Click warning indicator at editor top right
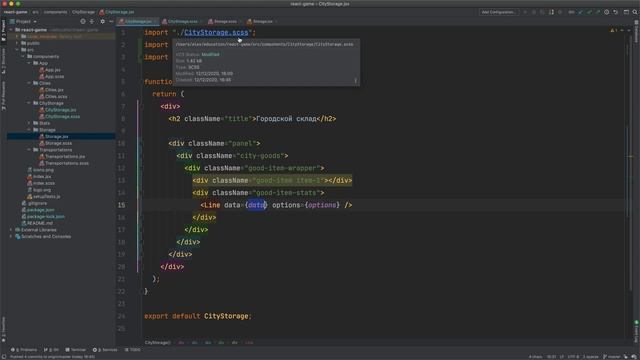 [613, 30]
